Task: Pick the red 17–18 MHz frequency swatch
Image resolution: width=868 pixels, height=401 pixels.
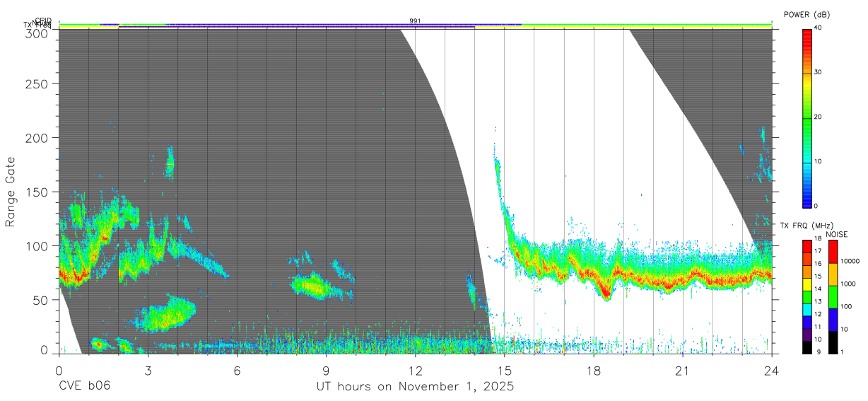Action: click(807, 247)
